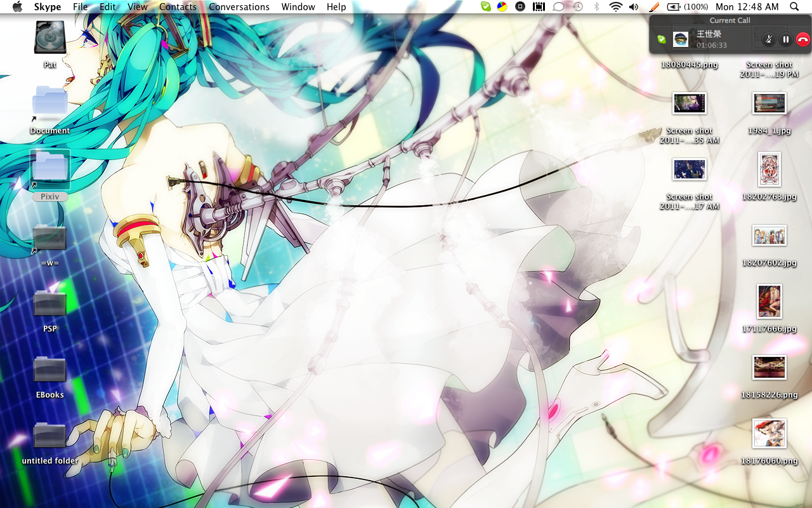Select the untitled folder icon

(50, 436)
